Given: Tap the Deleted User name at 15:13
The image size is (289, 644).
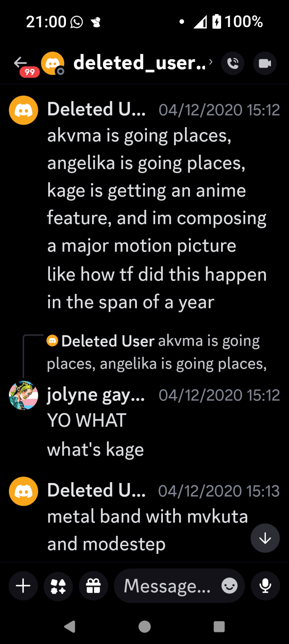Looking at the screenshot, I should pos(97,490).
